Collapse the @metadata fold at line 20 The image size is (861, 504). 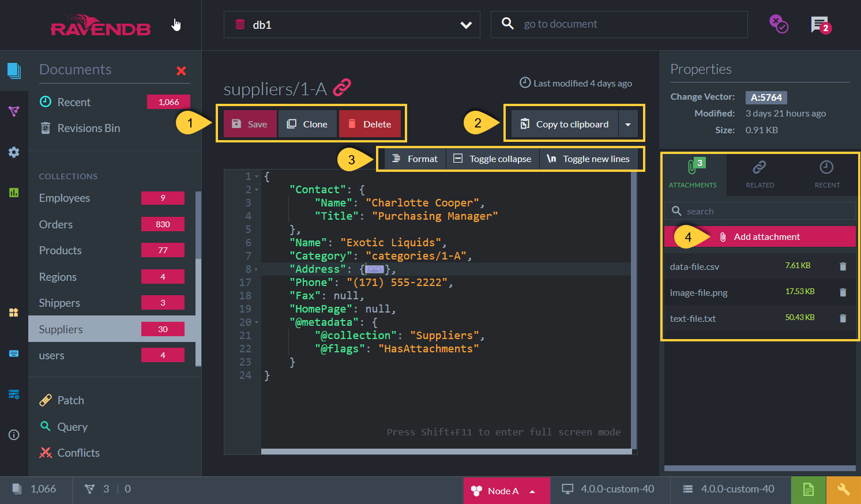[257, 322]
